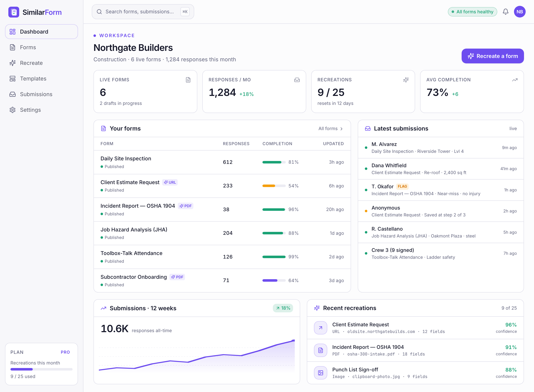
Task: Expand the All forms chevron arrow
Action: [341, 129]
